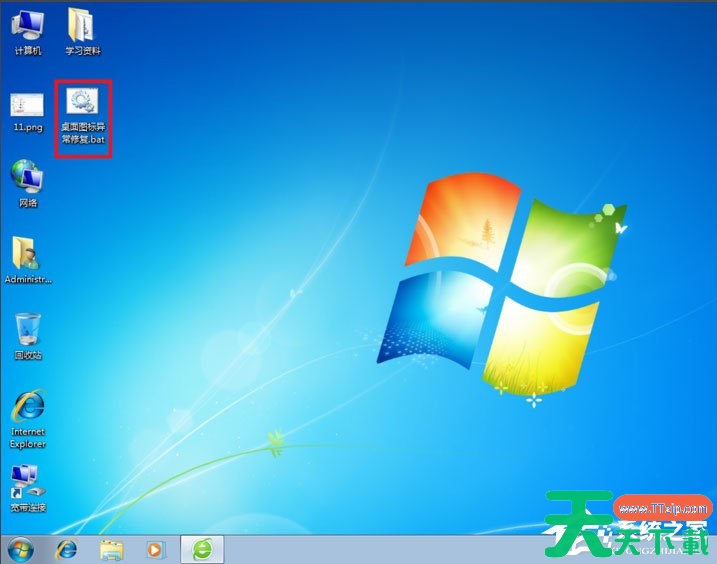Viewport: 717px width, 564px height.
Task: Open Windows Explorer from the taskbar
Action: tap(111, 549)
